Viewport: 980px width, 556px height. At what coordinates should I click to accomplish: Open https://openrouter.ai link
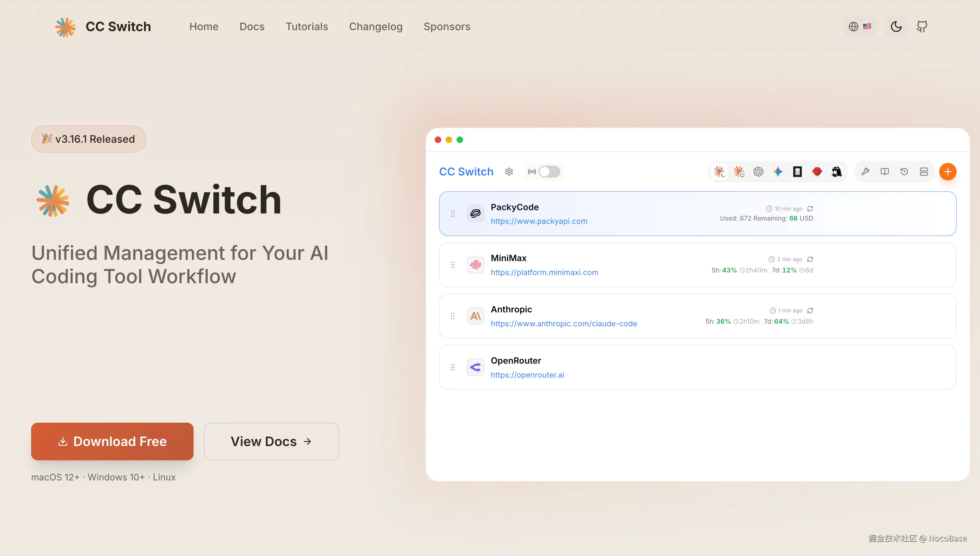[x=527, y=375]
